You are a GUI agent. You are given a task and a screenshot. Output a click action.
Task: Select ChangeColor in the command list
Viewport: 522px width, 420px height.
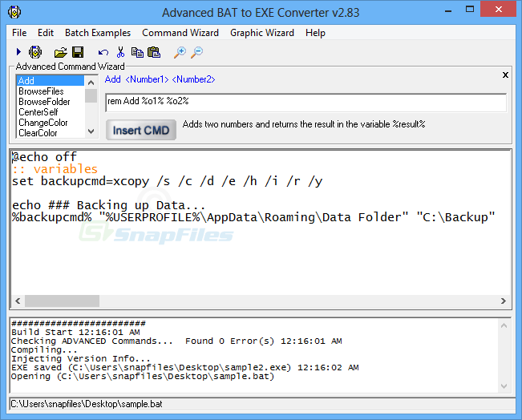[51, 123]
